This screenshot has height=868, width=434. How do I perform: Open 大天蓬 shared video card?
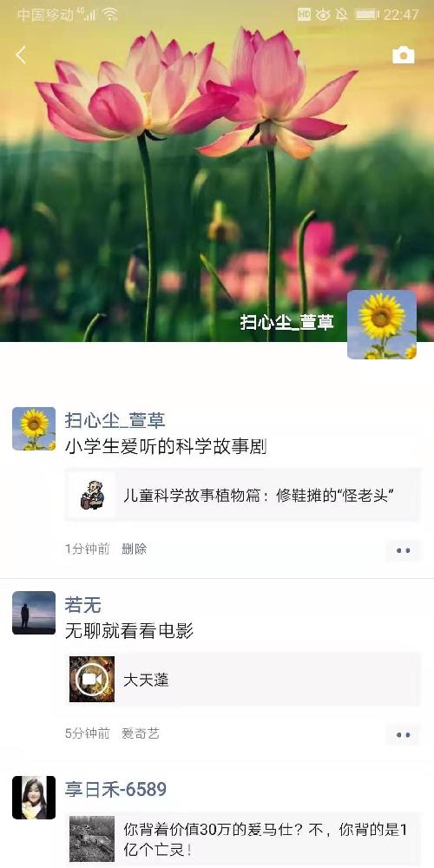[243, 680]
